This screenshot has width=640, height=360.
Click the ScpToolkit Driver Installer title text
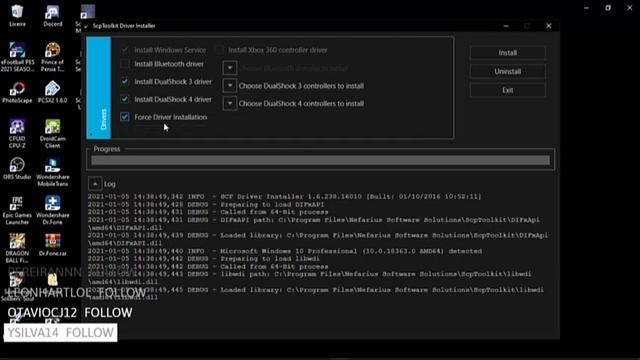tap(124, 26)
